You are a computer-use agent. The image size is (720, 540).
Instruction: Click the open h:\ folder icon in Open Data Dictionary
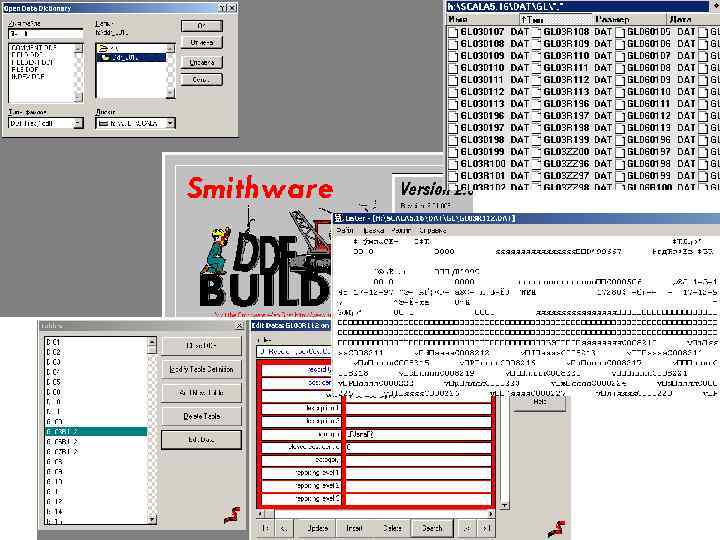pyautogui.click(x=103, y=48)
